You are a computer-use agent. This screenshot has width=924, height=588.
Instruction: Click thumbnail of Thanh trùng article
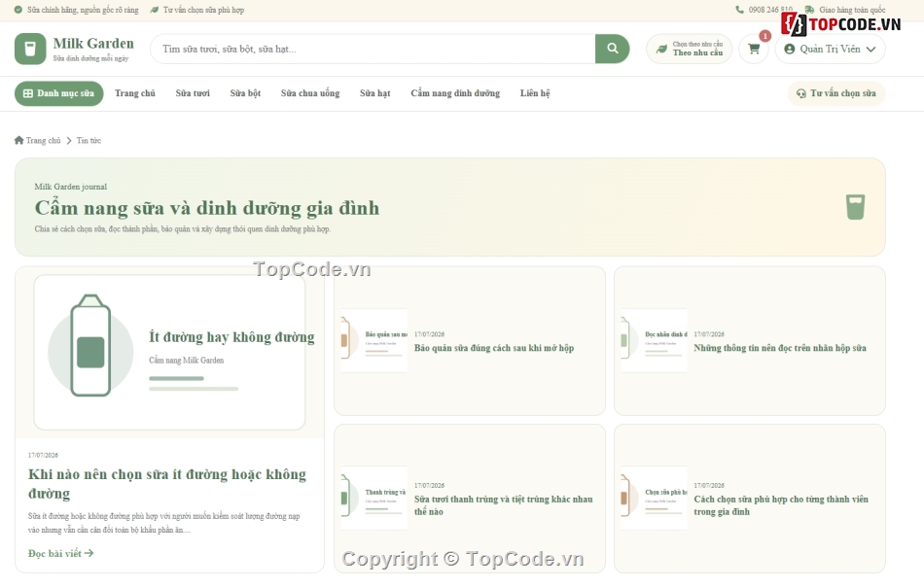[x=373, y=499]
